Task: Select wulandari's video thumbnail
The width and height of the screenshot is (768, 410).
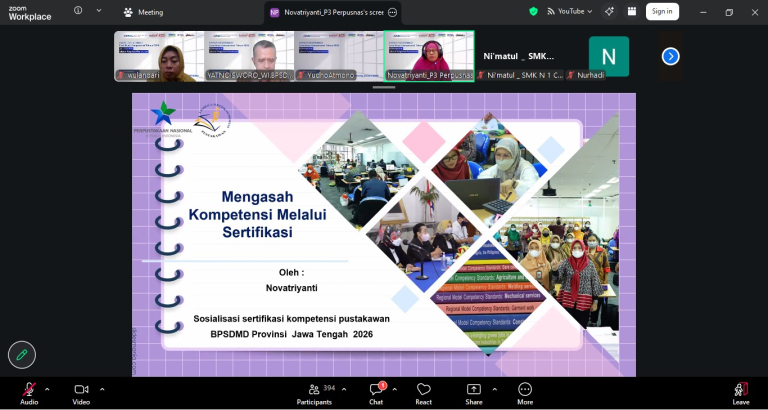Action: pos(159,56)
